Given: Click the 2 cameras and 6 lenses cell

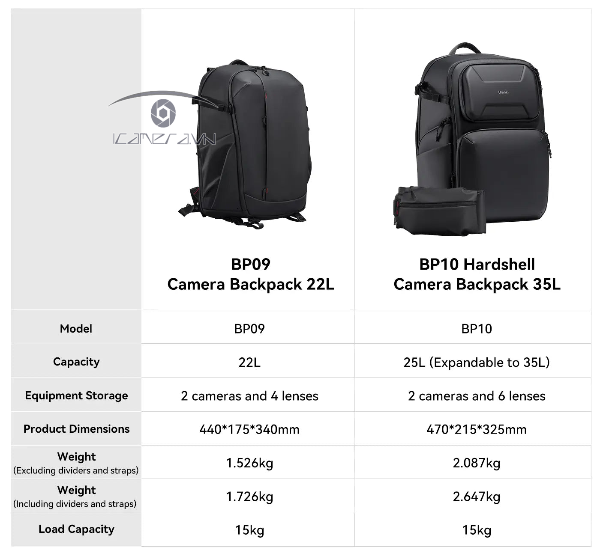Looking at the screenshot, I should (x=476, y=396).
